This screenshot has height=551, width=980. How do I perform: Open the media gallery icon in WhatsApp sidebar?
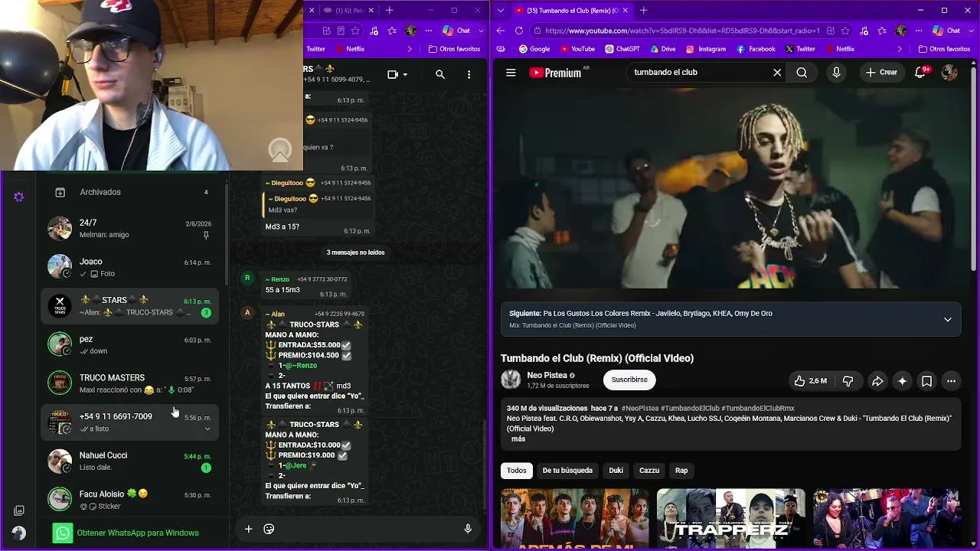click(x=19, y=510)
